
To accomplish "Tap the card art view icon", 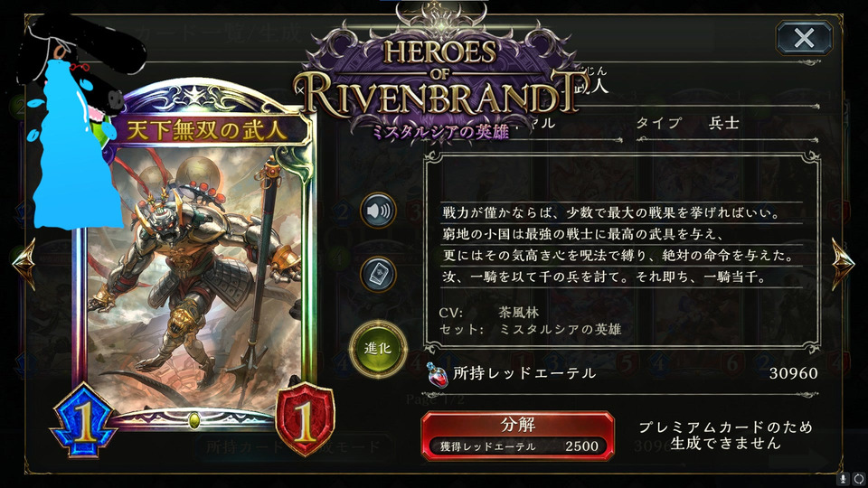I will click(378, 274).
